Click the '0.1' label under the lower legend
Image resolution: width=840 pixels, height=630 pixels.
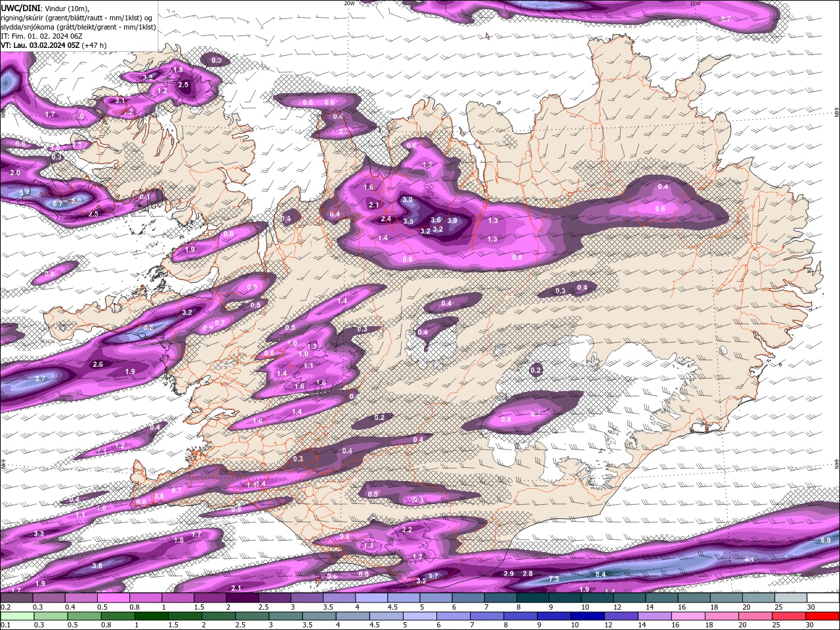click(x=5, y=626)
